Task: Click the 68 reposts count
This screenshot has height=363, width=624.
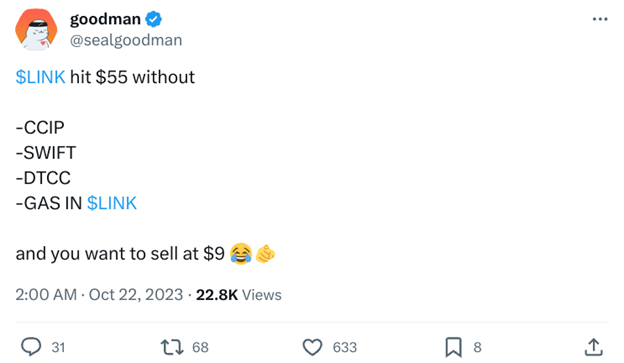Action: coord(200,347)
